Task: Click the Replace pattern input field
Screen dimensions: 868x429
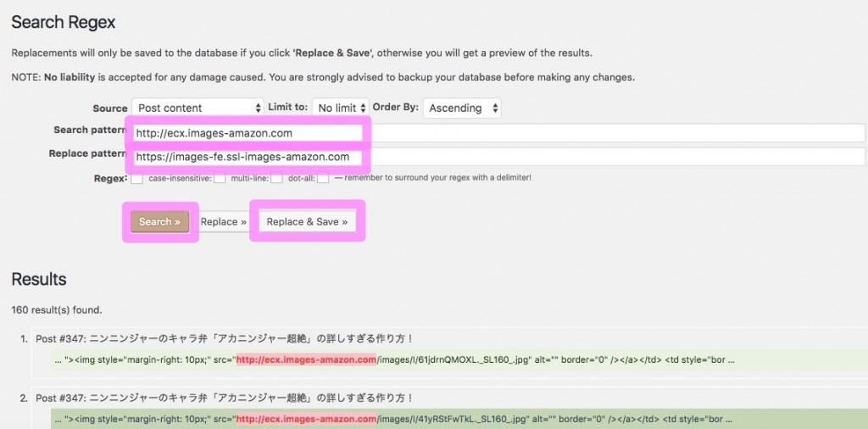Action: click(498, 157)
